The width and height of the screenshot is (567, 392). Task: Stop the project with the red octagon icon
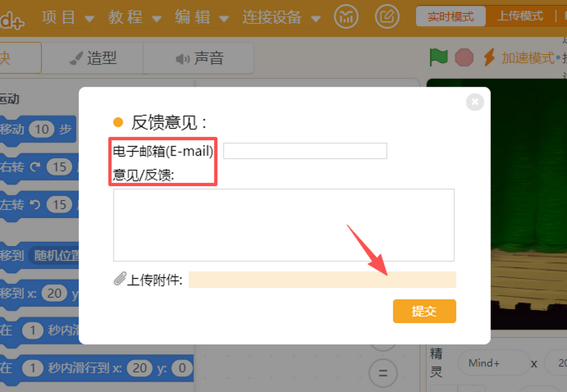coord(464,57)
